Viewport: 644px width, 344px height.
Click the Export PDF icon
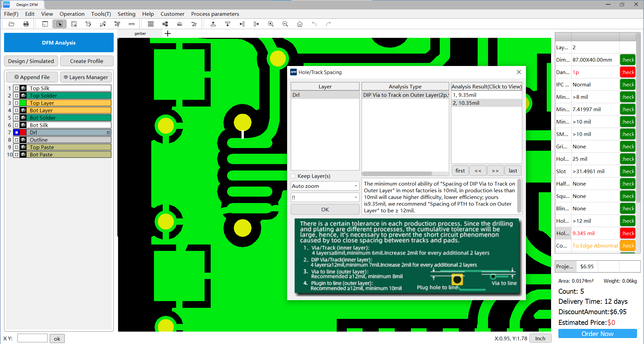pyautogui.click(x=26, y=24)
